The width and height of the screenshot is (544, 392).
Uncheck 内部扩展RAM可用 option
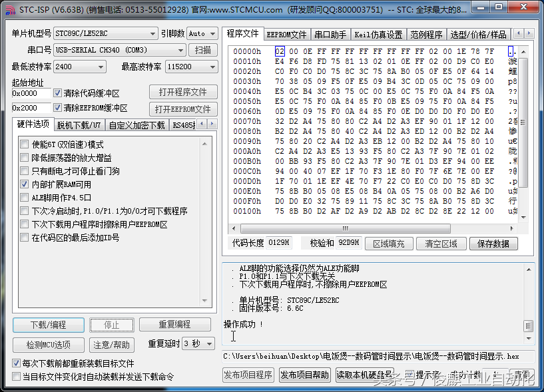pos(24,184)
